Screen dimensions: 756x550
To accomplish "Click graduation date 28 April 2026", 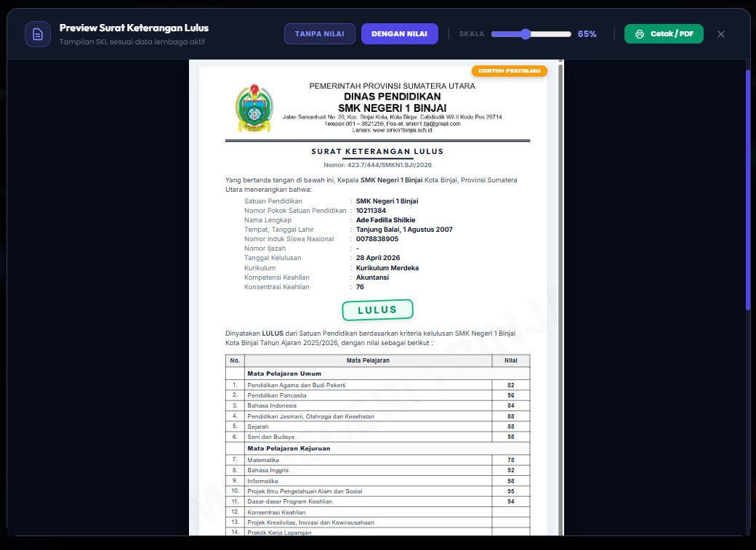I will [378, 258].
